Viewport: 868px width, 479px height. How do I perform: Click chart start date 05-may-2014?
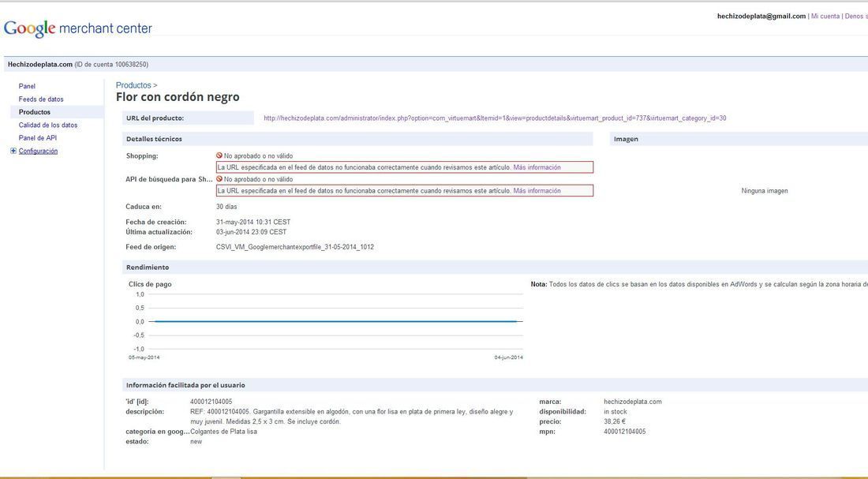click(144, 357)
